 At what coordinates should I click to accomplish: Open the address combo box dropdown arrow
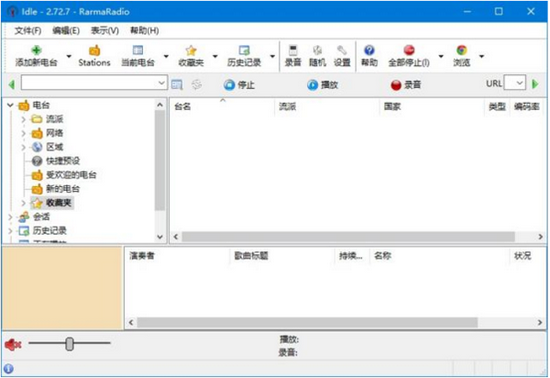[x=161, y=83]
